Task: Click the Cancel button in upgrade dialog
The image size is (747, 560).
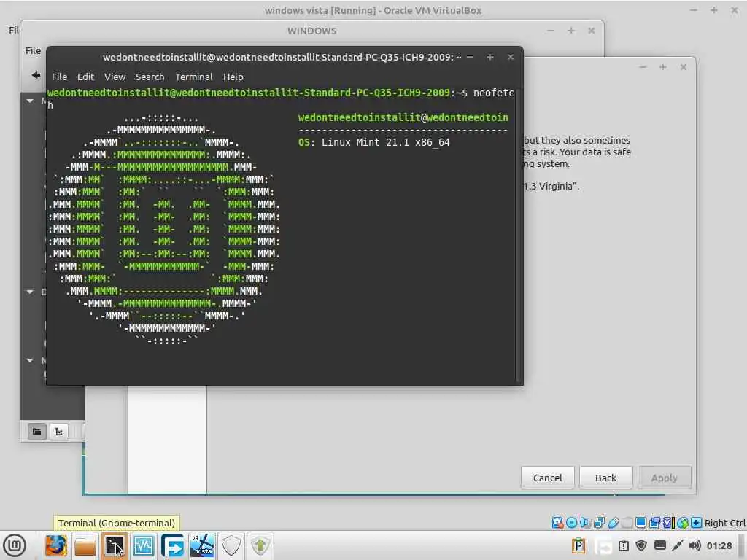Action: click(x=547, y=478)
